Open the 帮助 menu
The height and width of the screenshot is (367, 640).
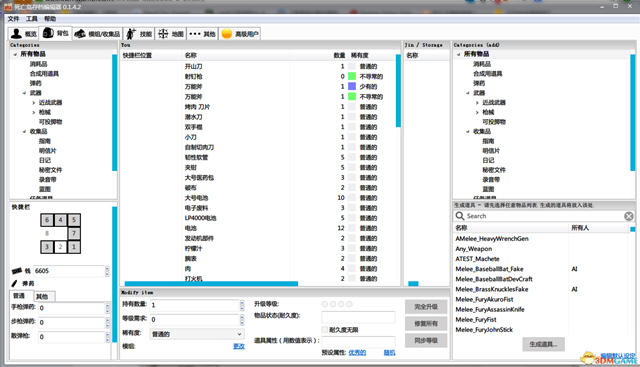(x=50, y=19)
